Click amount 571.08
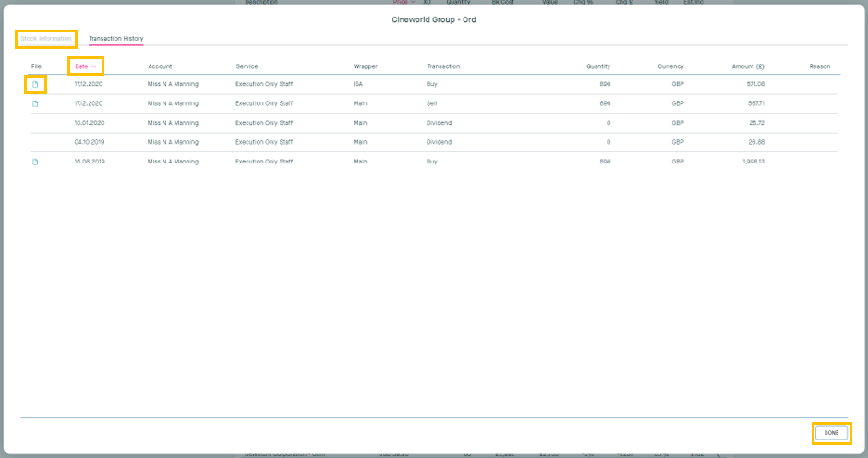868x458 pixels. [755, 84]
